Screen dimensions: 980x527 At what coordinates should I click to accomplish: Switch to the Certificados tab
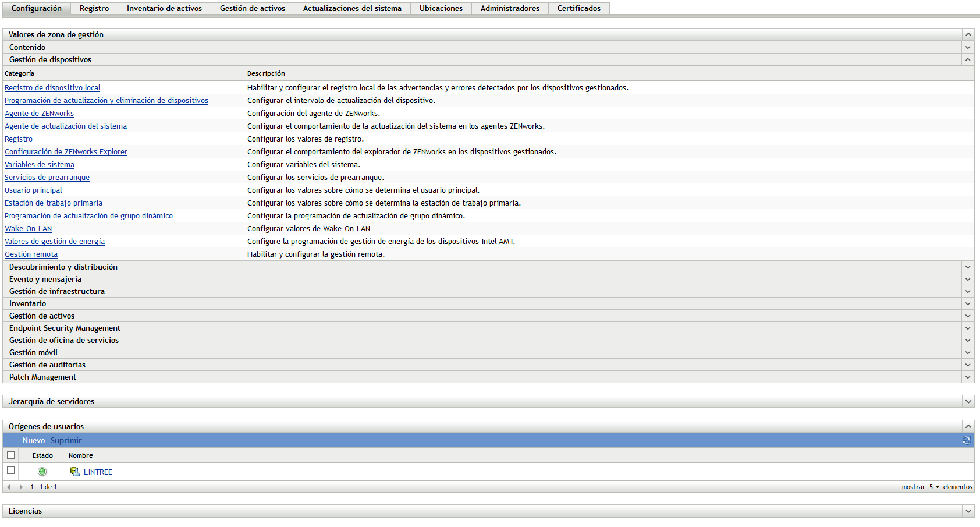click(579, 9)
